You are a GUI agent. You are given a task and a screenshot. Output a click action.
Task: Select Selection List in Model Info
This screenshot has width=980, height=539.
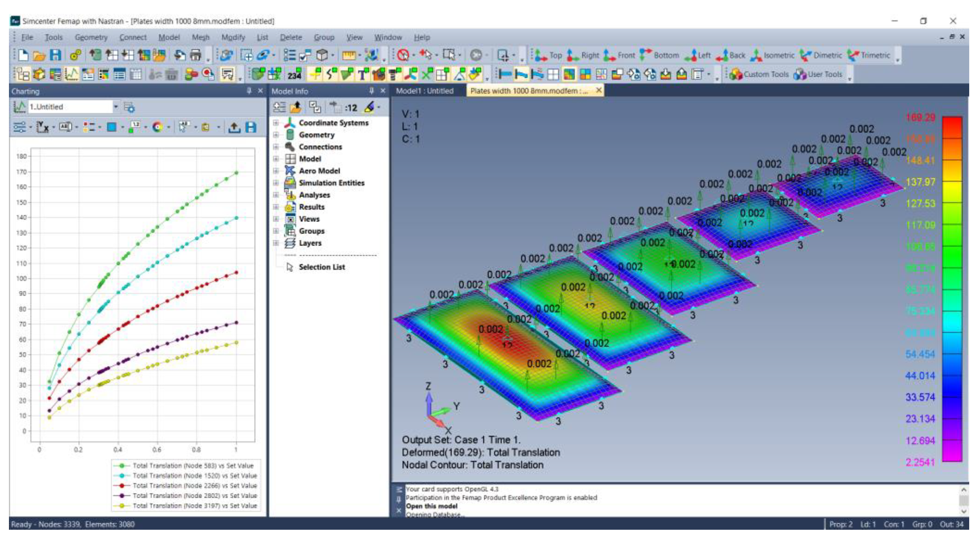coord(322,267)
